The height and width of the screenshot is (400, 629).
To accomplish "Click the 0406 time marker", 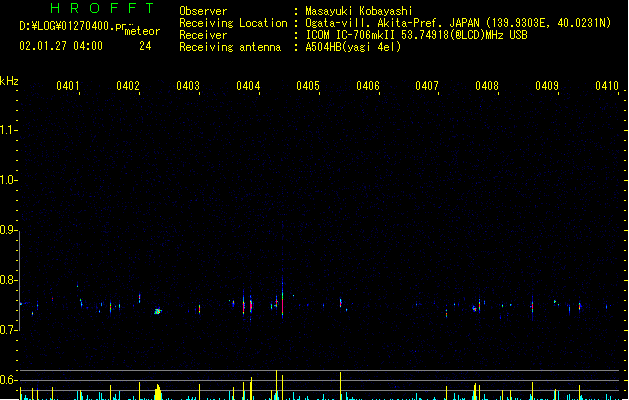I will click(x=368, y=86).
